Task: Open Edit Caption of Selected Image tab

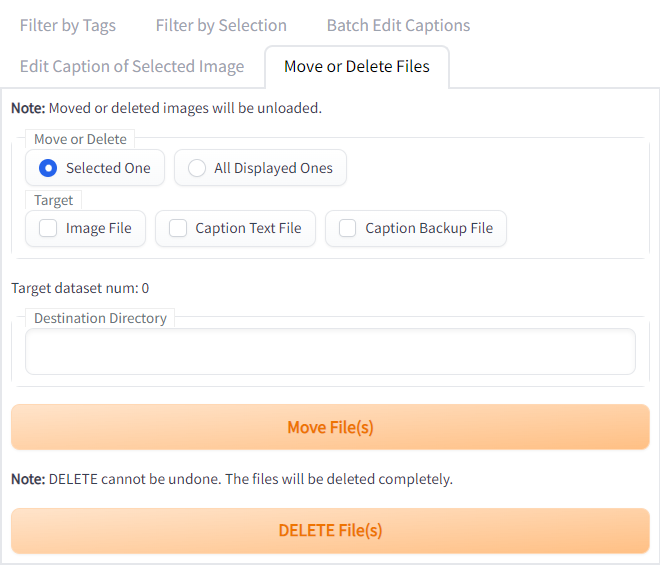Action: [x=132, y=66]
